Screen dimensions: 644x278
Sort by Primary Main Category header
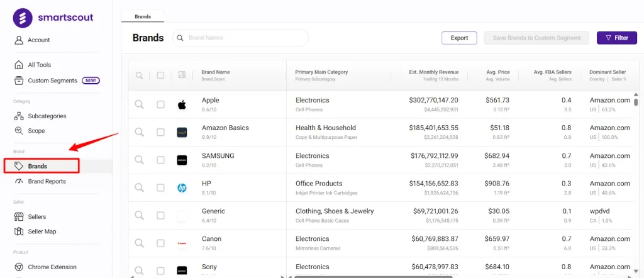tap(321, 72)
